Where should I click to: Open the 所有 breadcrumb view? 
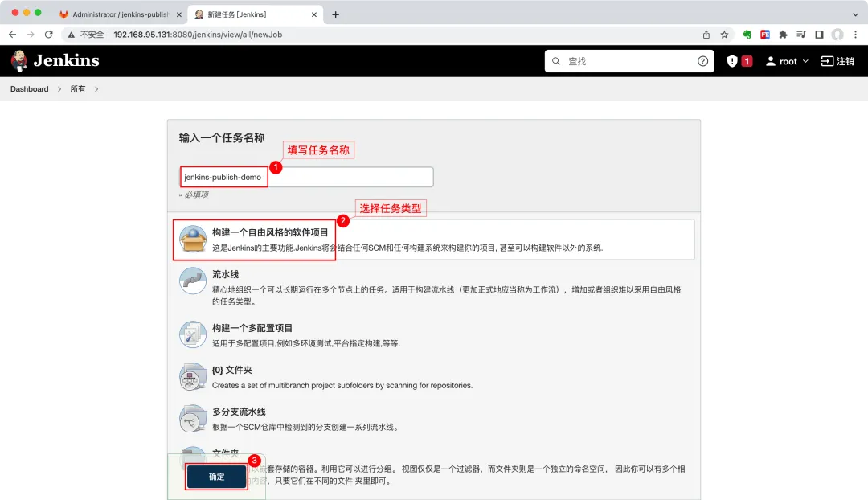click(77, 88)
